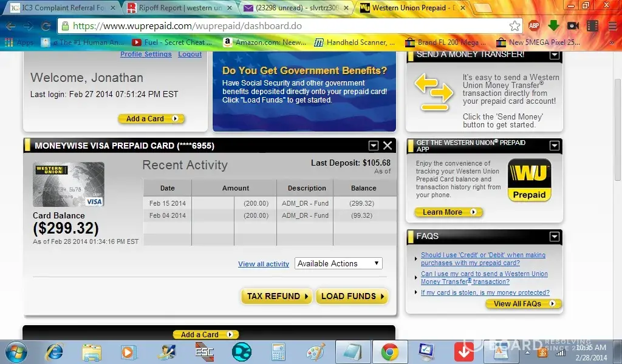Open Windows Explorer folder icon in taskbar

click(92, 352)
